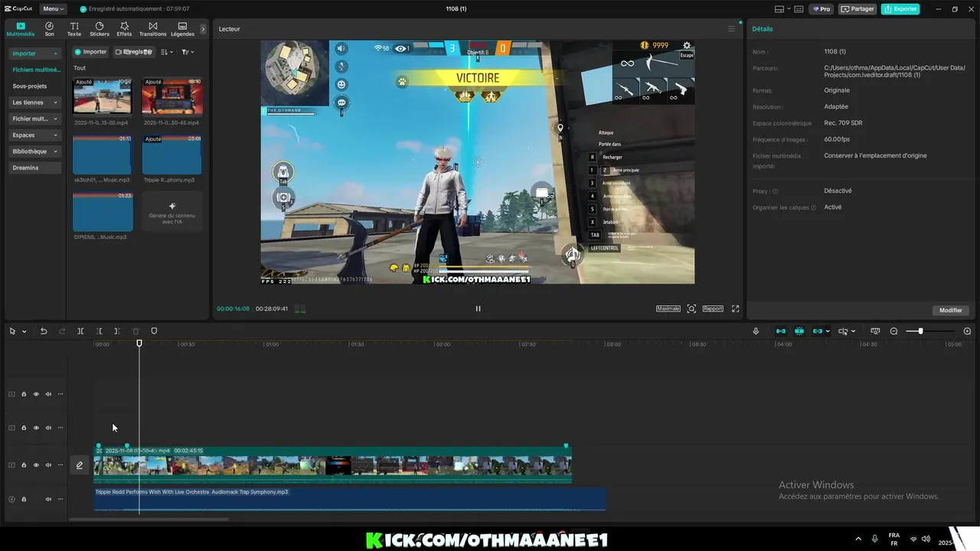The height and width of the screenshot is (551, 980).
Task: Lock the second empty track
Action: pyautogui.click(x=24, y=428)
